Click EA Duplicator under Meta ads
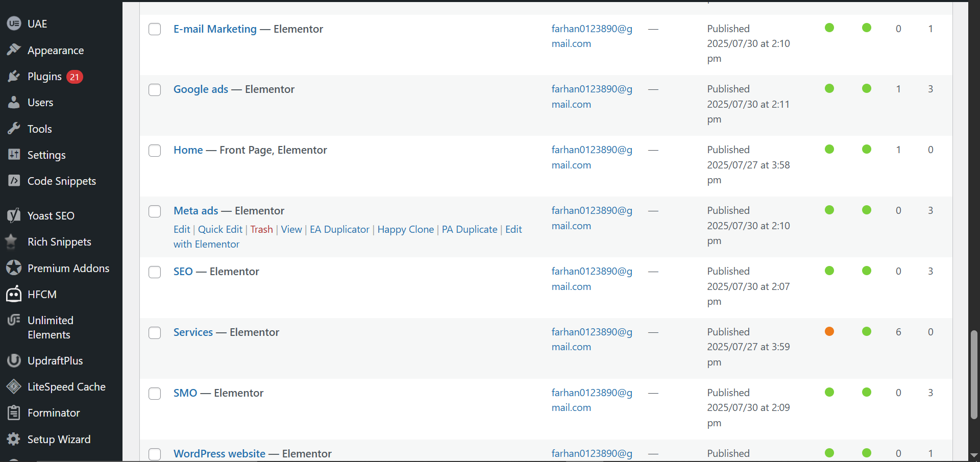980x462 pixels. pyautogui.click(x=339, y=229)
